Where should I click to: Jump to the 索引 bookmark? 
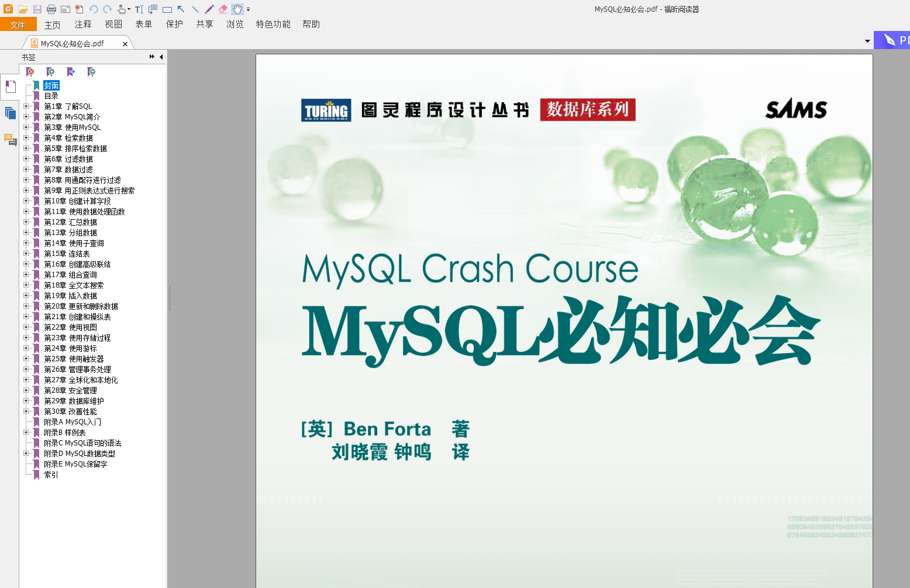(x=51, y=475)
